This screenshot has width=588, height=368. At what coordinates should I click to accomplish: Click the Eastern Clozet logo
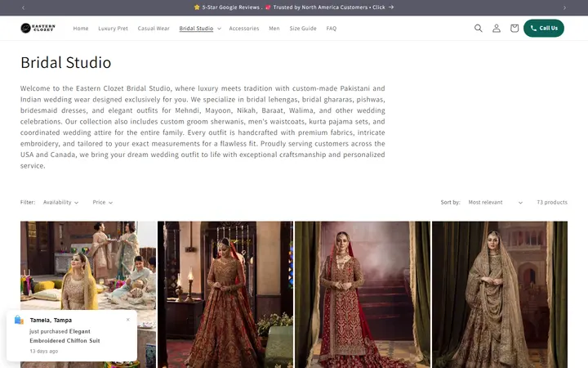tap(38, 28)
